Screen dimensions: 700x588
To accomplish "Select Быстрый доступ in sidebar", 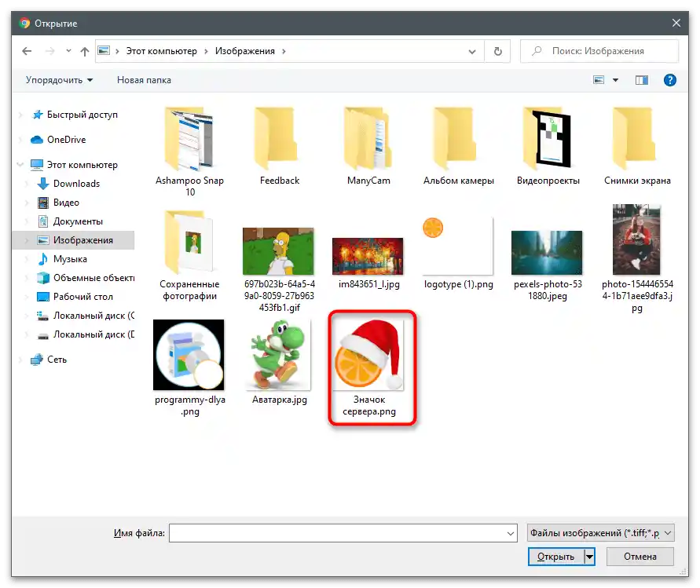I will click(82, 115).
